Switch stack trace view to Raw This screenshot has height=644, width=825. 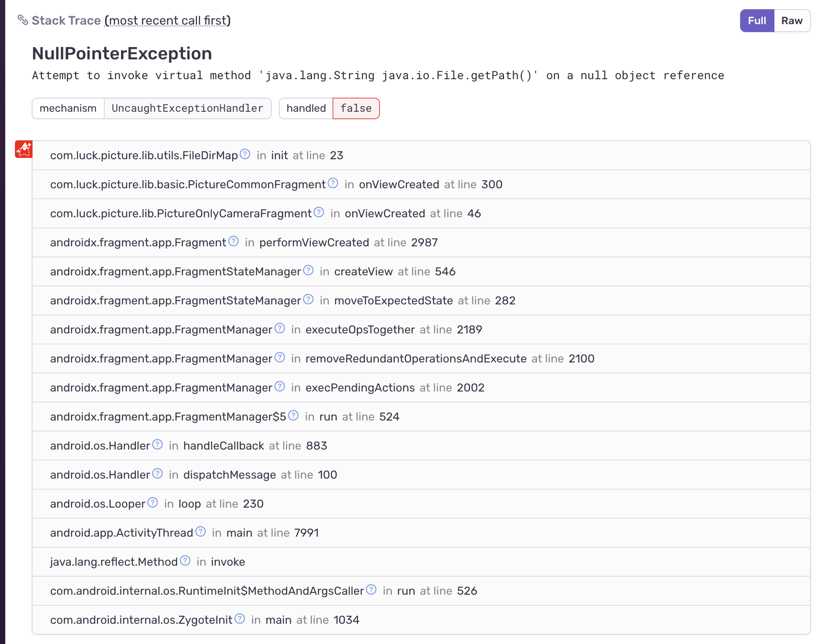pyautogui.click(x=792, y=20)
